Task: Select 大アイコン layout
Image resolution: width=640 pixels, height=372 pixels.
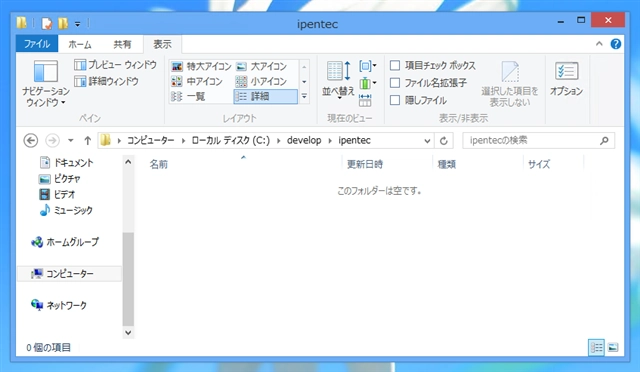Action: tap(262, 66)
